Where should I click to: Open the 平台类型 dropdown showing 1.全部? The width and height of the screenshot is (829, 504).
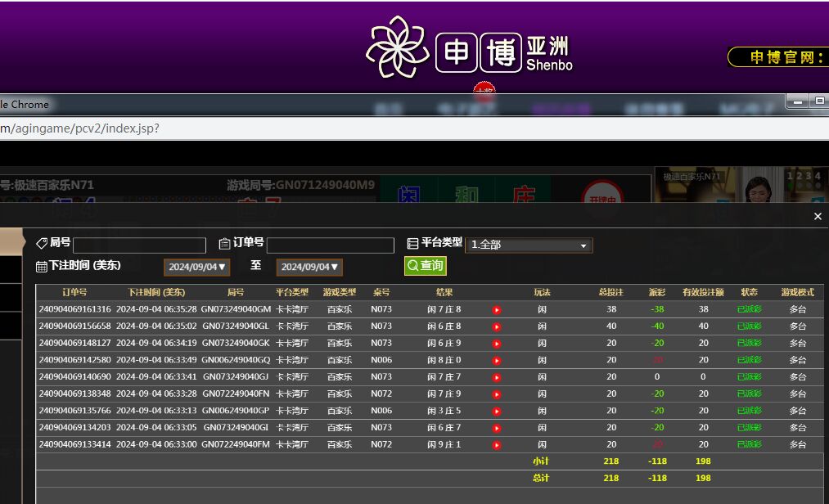529,245
